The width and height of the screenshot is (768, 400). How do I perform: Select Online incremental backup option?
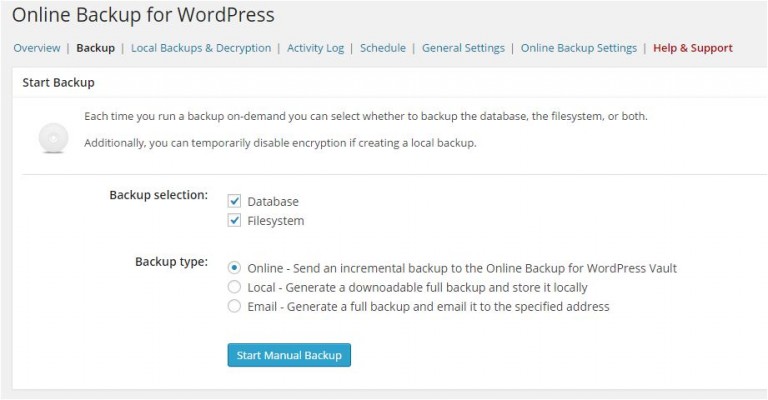pyautogui.click(x=235, y=268)
